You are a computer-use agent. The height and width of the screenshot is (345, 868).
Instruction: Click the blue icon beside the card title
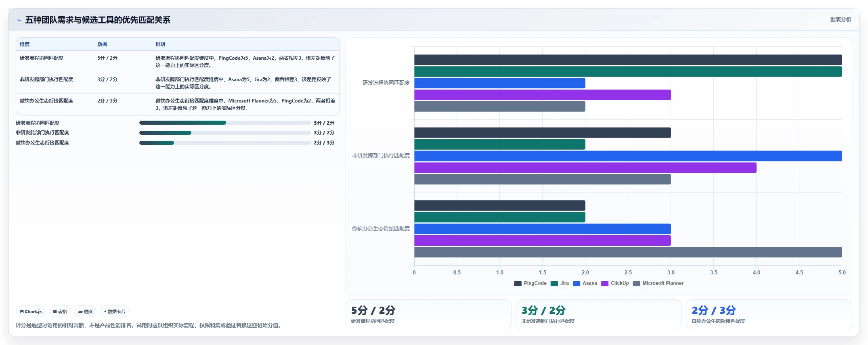pyautogui.click(x=19, y=20)
